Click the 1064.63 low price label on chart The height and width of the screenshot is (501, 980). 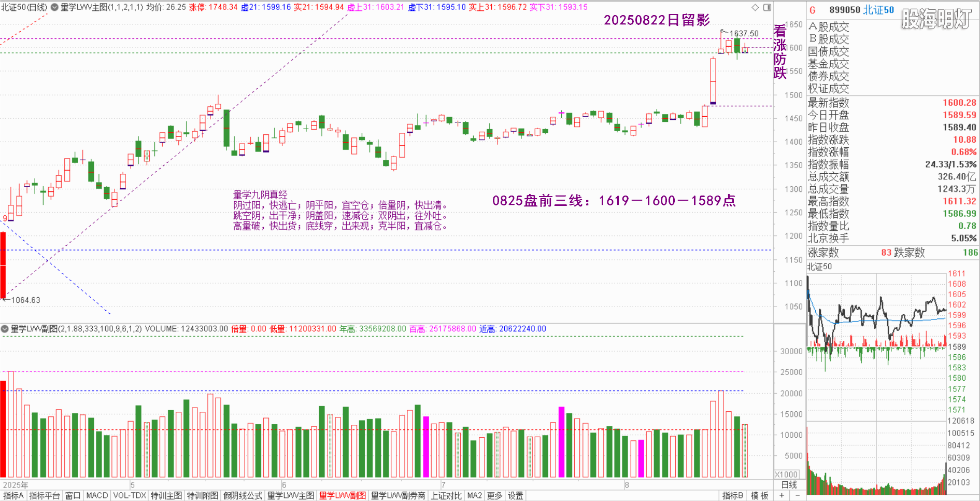click(25, 300)
